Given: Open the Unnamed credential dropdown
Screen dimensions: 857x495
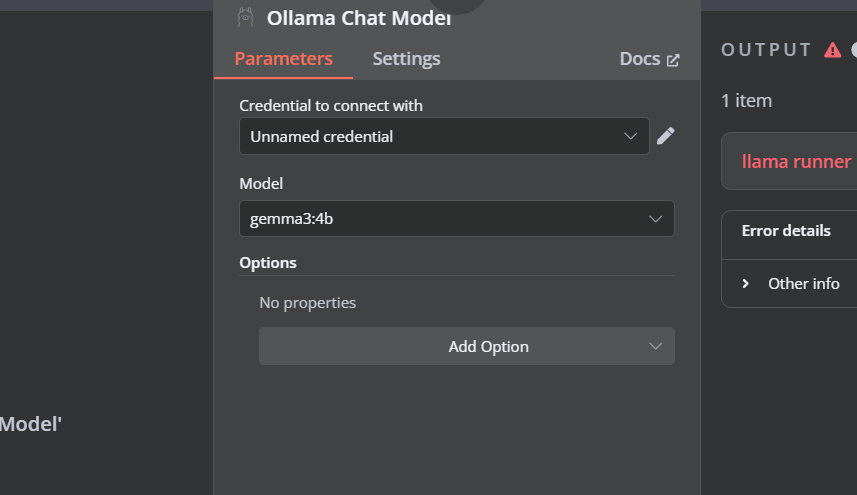Looking at the screenshot, I should click(x=444, y=136).
